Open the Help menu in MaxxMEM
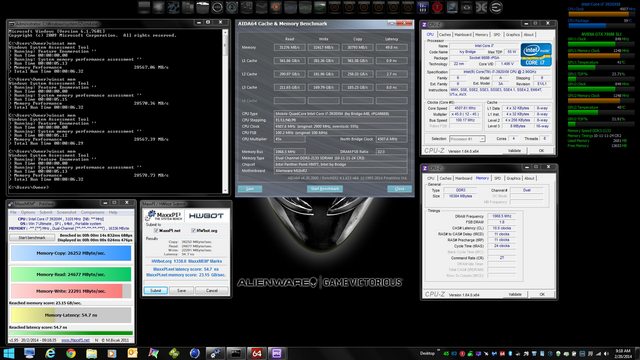 tap(113, 212)
